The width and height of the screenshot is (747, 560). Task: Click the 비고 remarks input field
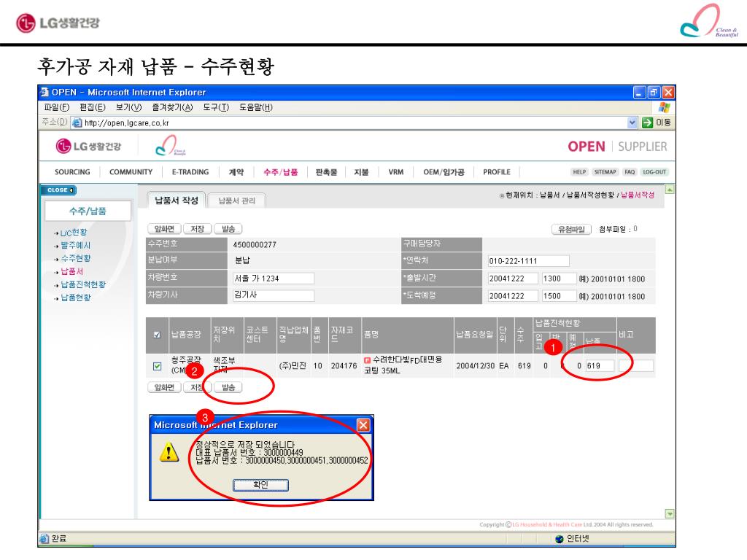(x=636, y=366)
